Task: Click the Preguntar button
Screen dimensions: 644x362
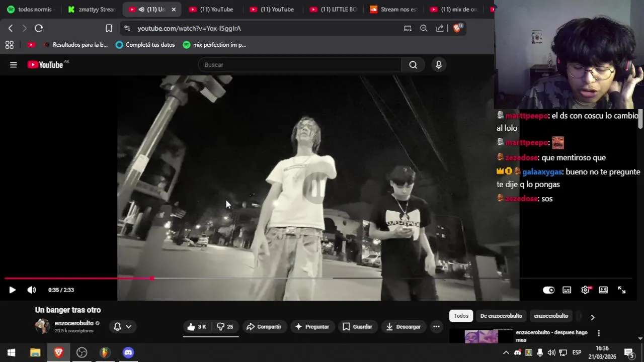Action: pos(312,327)
